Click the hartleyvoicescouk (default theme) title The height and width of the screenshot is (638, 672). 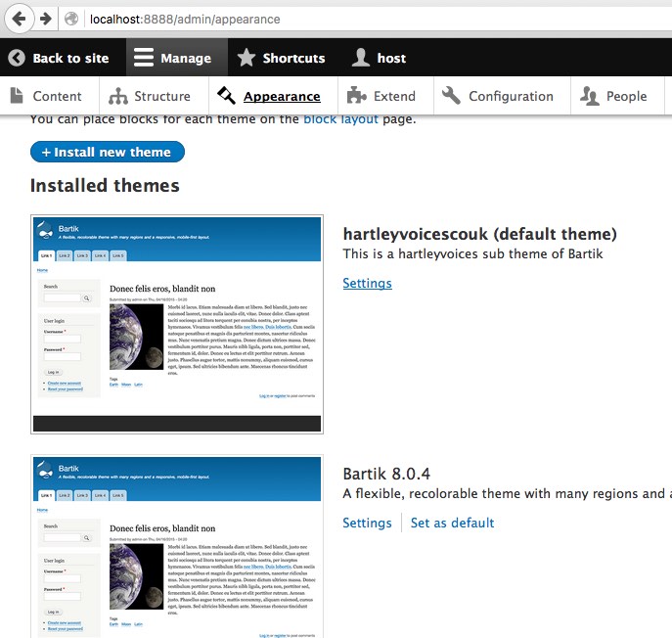(x=480, y=234)
